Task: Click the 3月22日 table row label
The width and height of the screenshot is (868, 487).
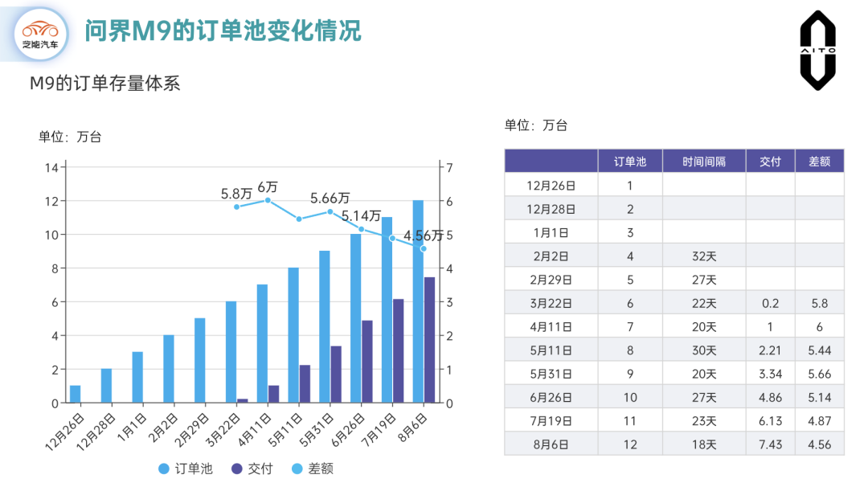Action: click(551, 303)
